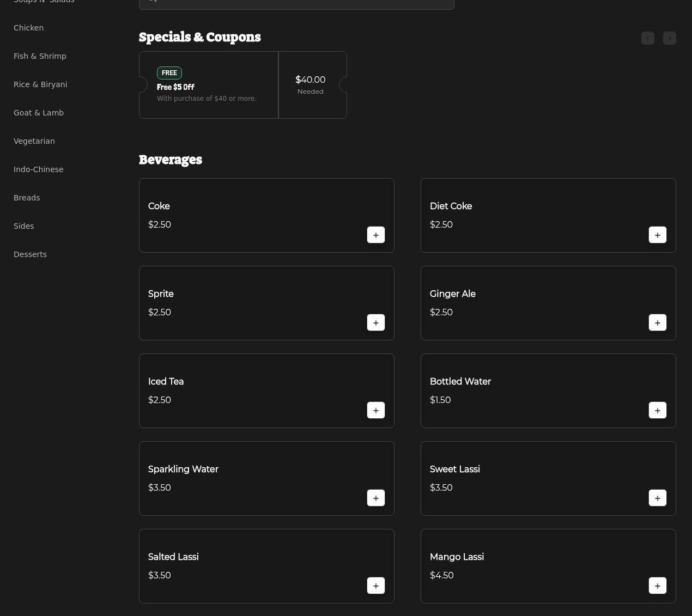Add Sparkling Water to cart
The width and height of the screenshot is (692, 616).
[376, 498]
